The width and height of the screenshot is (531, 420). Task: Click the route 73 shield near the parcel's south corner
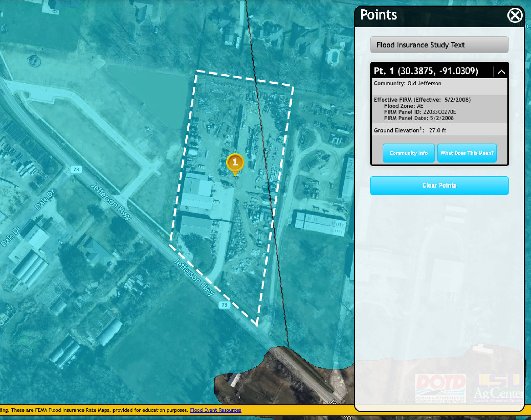pos(224,305)
